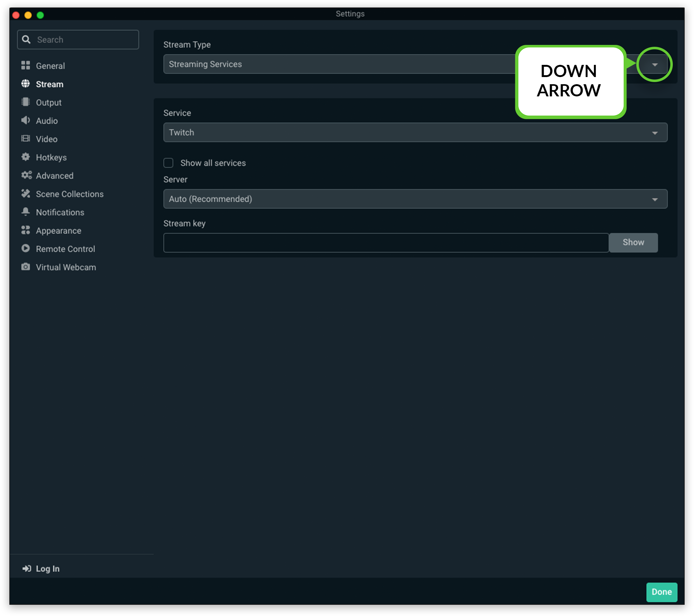Viewport: 694px width, 616px height.
Task: Click the Virtual Webcam camera icon
Action: click(x=26, y=267)
